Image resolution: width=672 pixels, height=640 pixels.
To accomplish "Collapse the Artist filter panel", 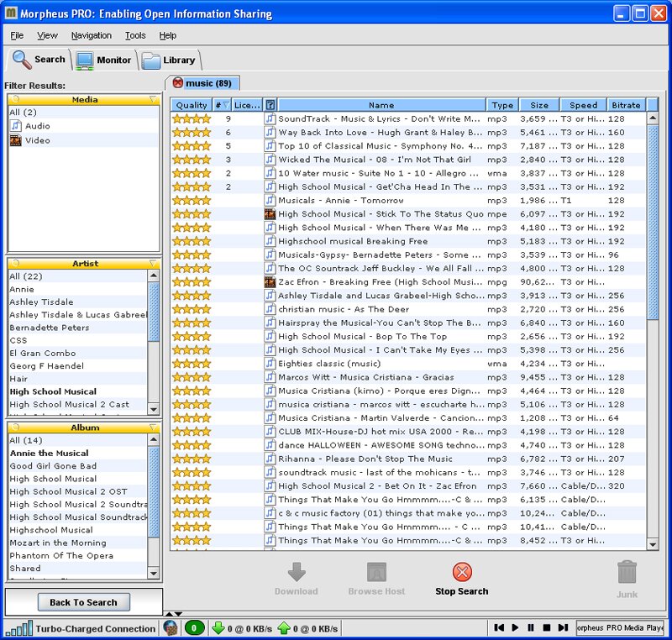I will 152,263.
